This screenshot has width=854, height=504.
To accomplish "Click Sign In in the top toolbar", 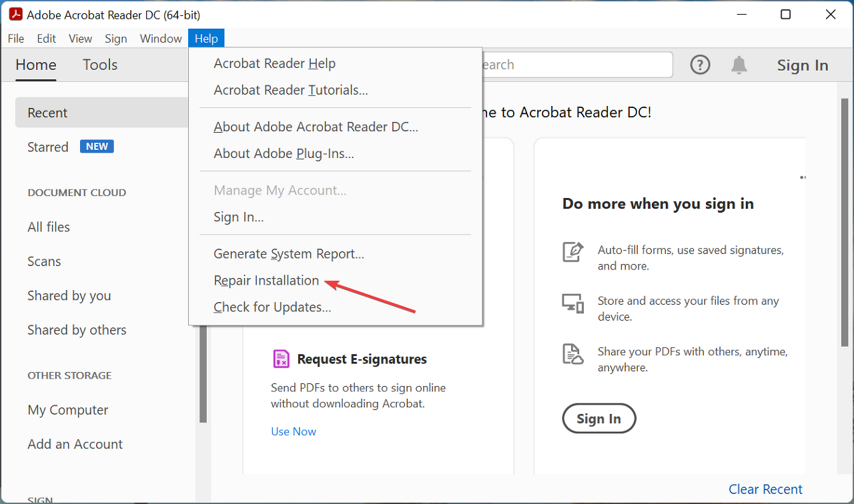I will [x=803, y=65].
